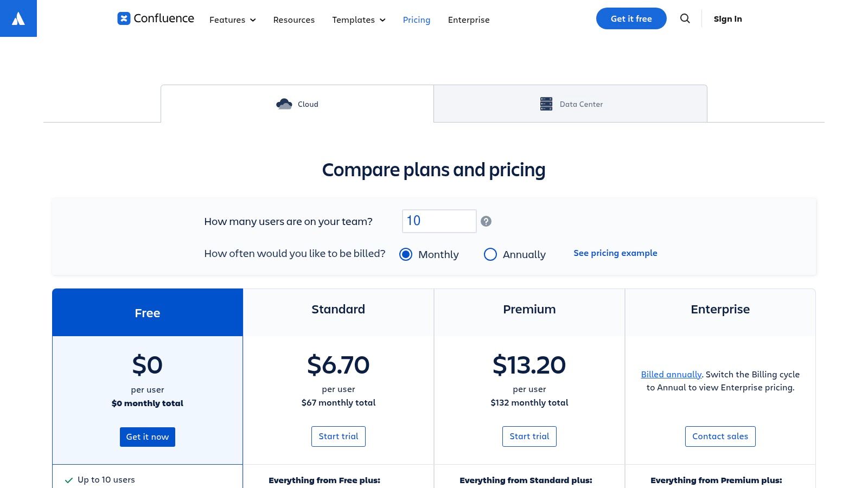The width and height of the screenshot is (868, 488).
Task: Click the Cloud icon in tab
Action: (284, 104)
